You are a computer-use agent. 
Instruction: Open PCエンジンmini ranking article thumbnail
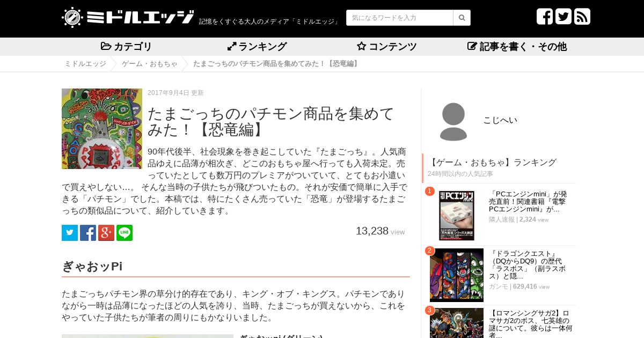(x=457, y=216)
